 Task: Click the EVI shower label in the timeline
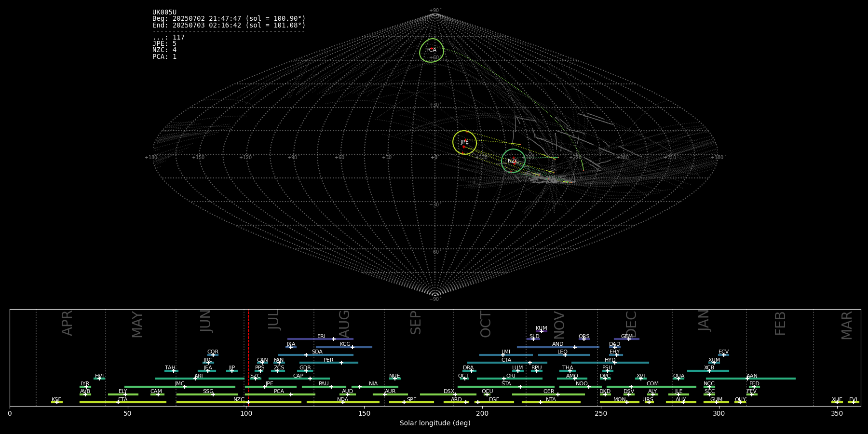click(x=853, y=399)
